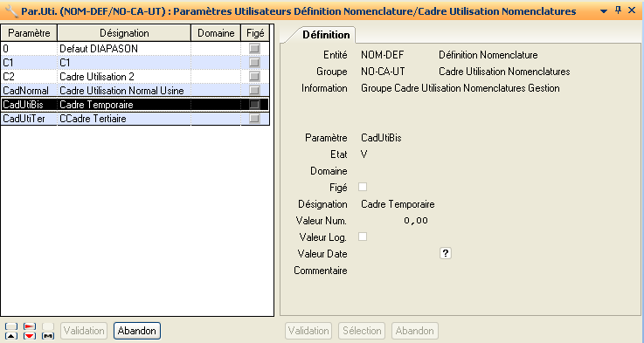Toggle Figé checkbox for Defaut DIAPASON row
Screen dimensions: 644x343
pos(254,48)
